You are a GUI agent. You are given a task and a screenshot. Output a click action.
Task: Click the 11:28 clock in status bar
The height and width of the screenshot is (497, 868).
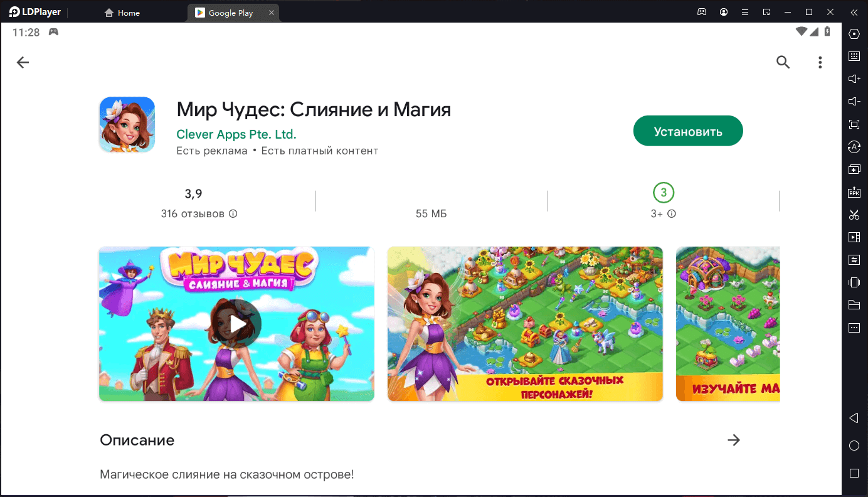(x=26, y=32)
